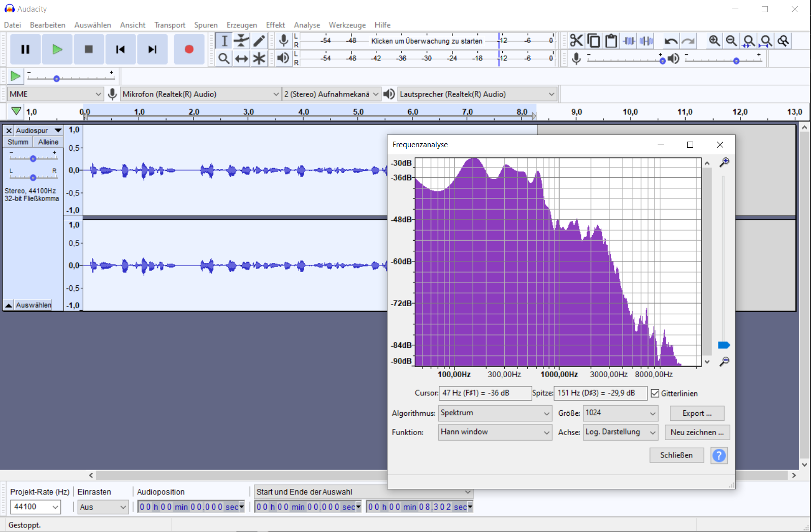Click the Neu zeichnen ... button
This screenshot has height=532, width=811.
[x=697, y=432]
